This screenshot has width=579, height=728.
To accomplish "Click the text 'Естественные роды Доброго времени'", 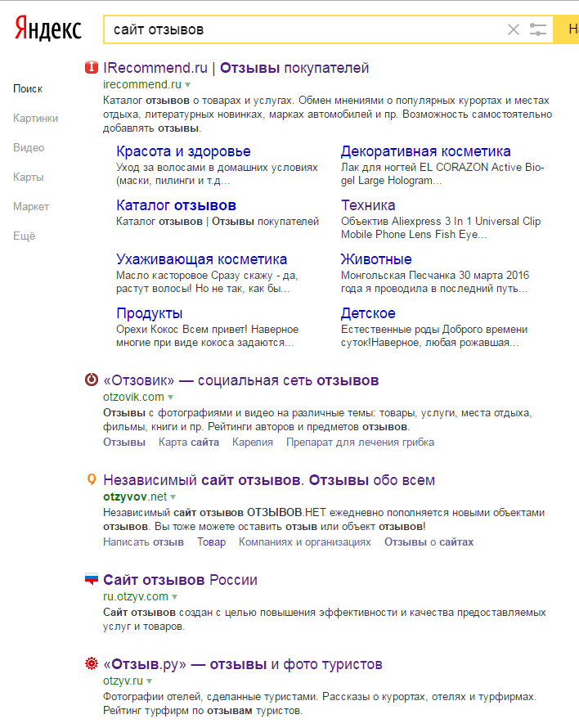I will click(434, 335).
